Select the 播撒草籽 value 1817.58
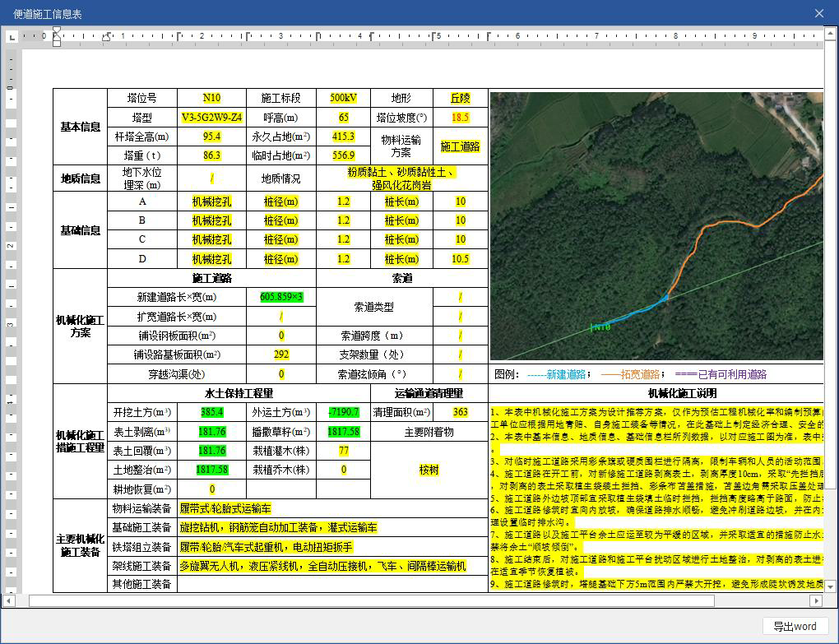 [344, 432]
